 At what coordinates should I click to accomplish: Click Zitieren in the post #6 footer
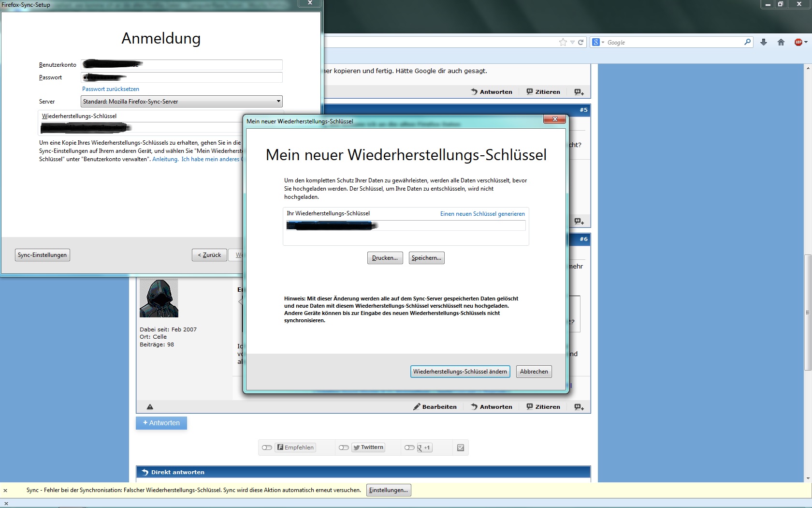point(543,407)
